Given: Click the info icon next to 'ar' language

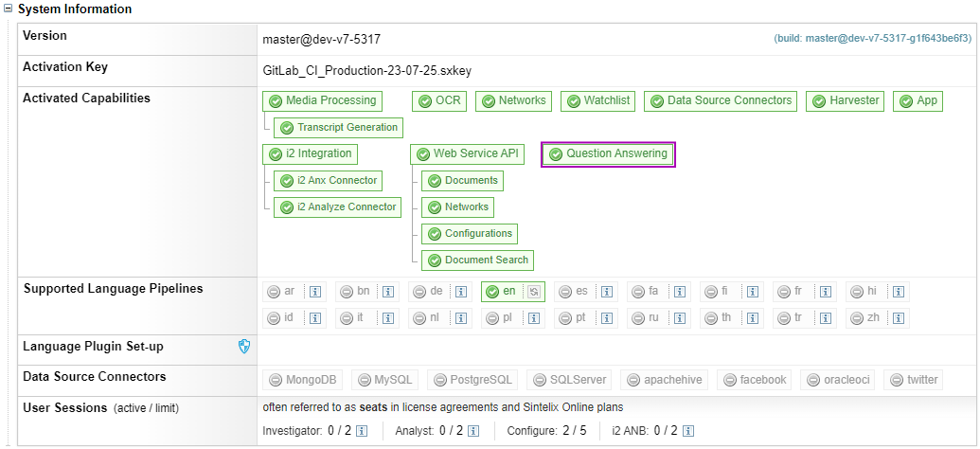Looking at the screenshot, I should point(316,292).
